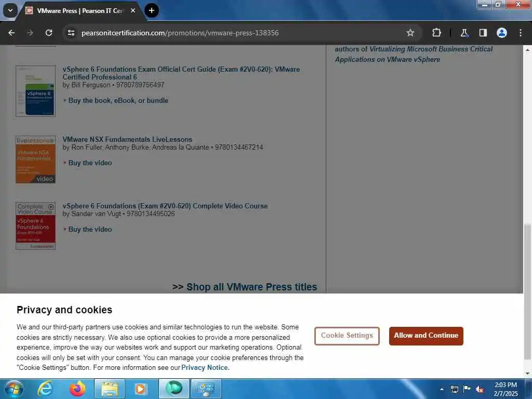
Task: Expand the tab search dropdown
Action: pyautogui.click(x=10, y=10)
